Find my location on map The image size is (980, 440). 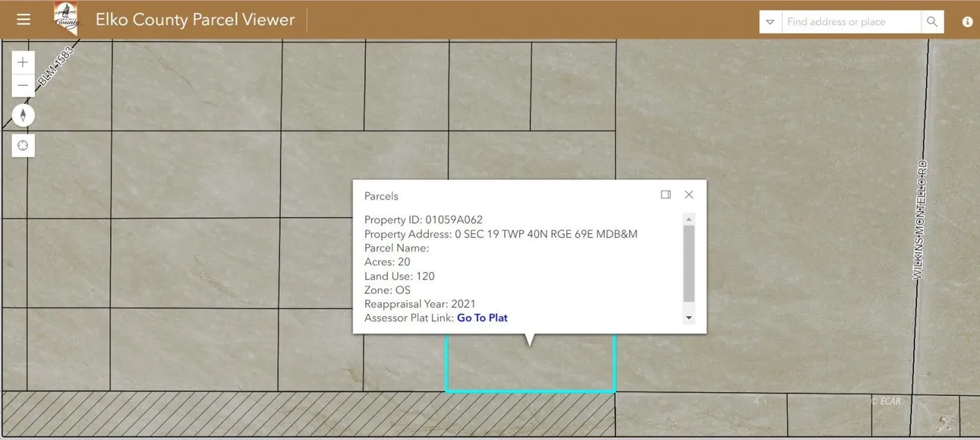23,146
